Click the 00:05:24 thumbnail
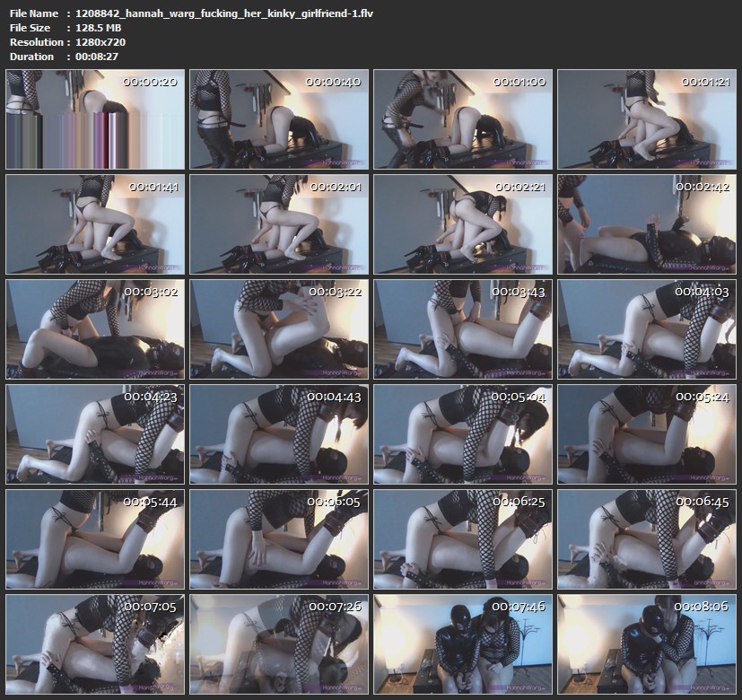Screen dimensions: 742x700 (646, 433)
